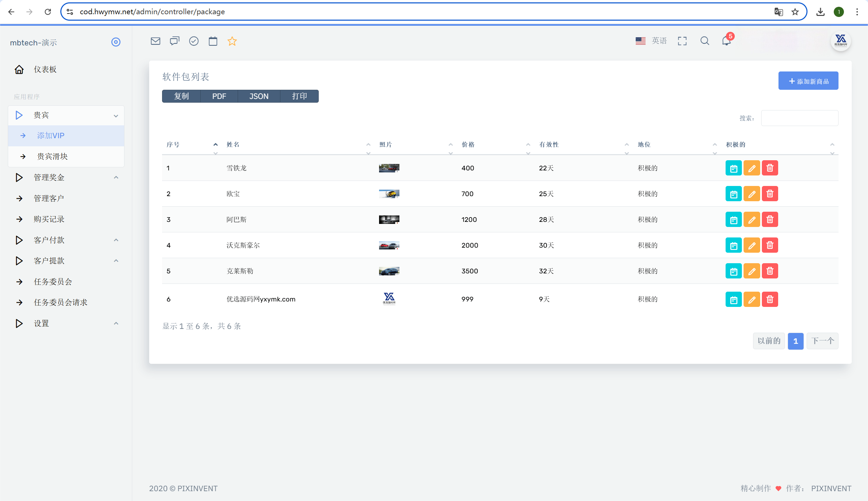Delete the 雪铁龙 row with trash icon
Viewport: 868px width, 501px height.
770,168
